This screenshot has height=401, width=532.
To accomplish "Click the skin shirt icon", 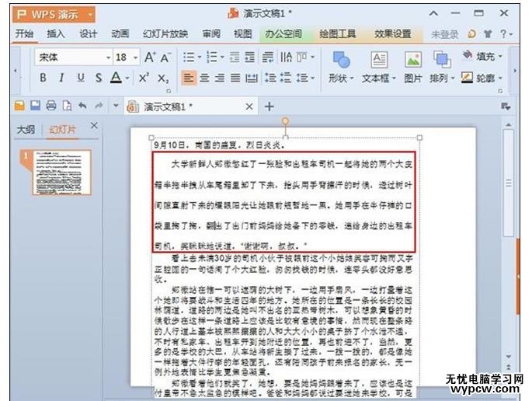I will pyautogui.click(x=488, y=34).
